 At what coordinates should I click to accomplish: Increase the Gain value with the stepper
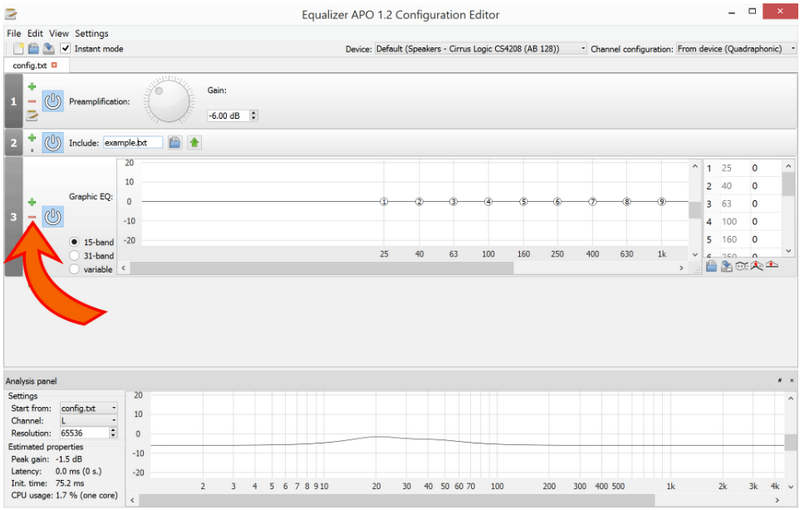pyautogui.click(x=254, y=113)
